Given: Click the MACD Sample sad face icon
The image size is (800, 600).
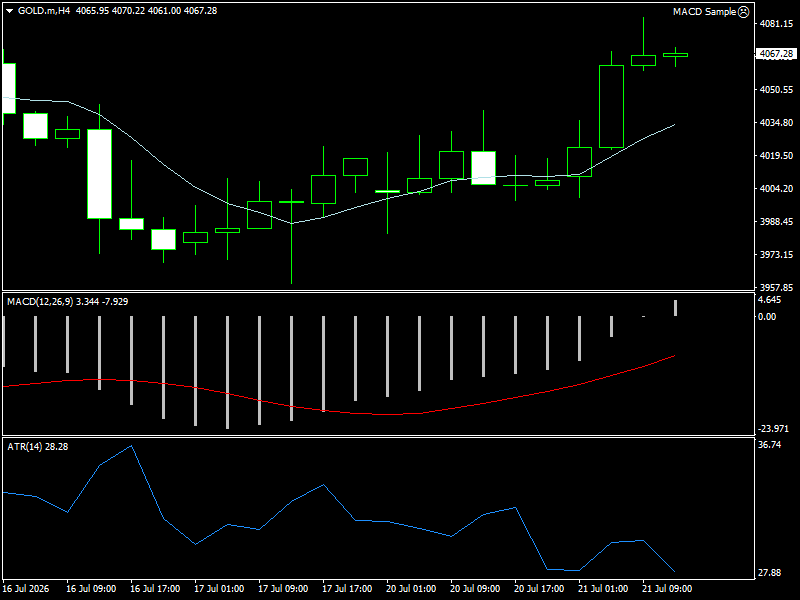Looking at the screenshot, I should click(744, 11).
